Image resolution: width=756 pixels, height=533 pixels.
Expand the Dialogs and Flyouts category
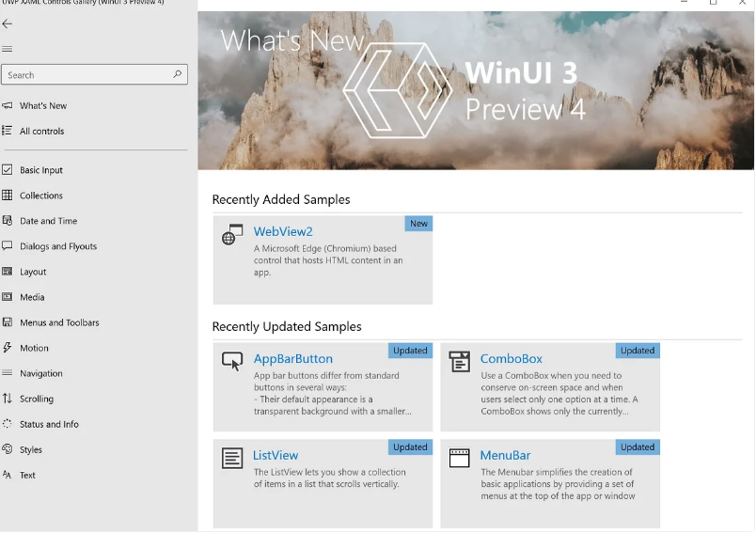58,246
